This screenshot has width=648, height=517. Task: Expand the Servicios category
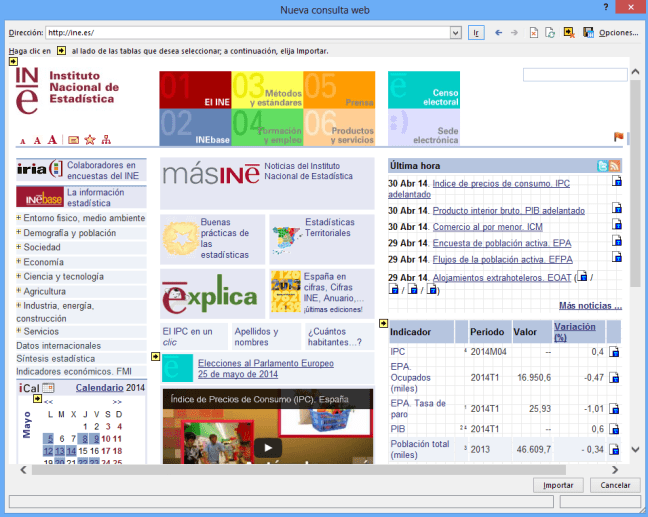click(x=19, y=331)
